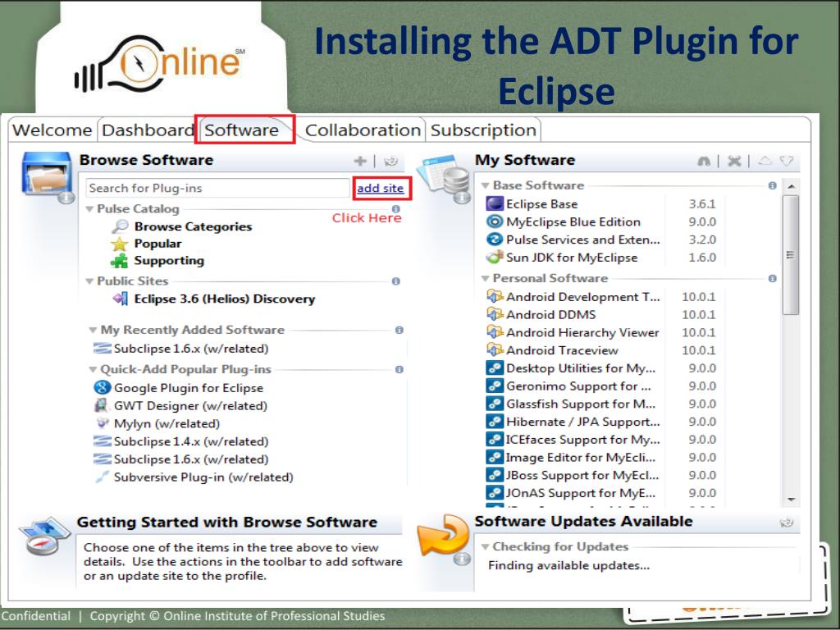Select Popular in Pulse Catalog
Screen dimensions: 840x630
[157, 244]
